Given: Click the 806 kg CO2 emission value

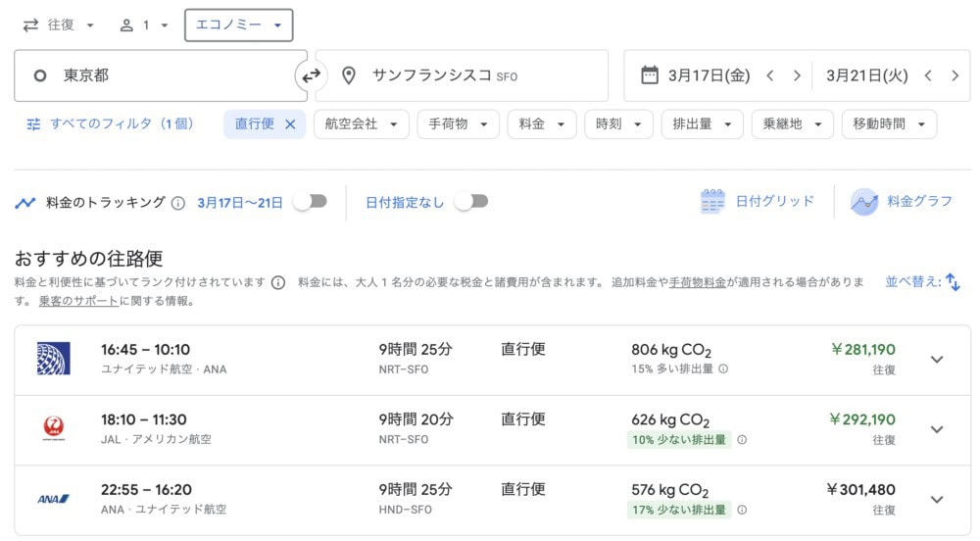Looking at the screenshot, I should pos(671,351).
